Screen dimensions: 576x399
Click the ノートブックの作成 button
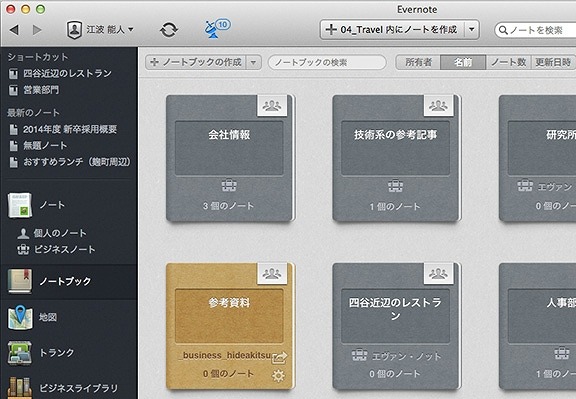[x=197, y=62]
